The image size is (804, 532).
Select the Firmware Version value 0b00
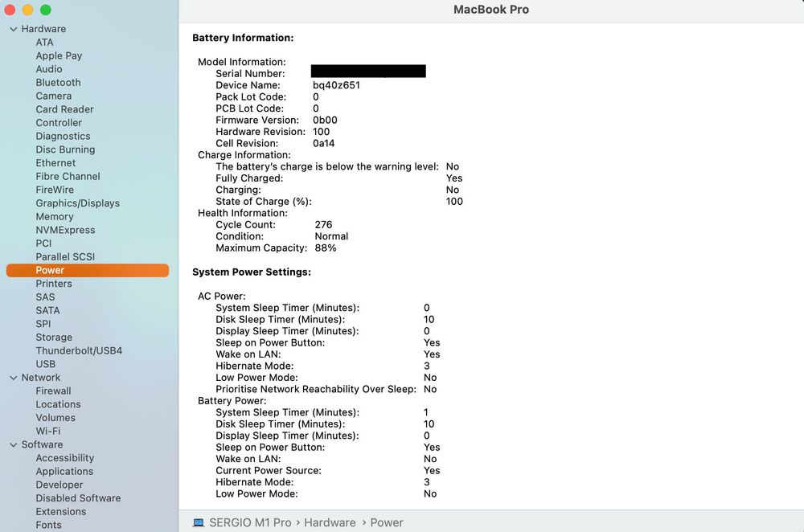click(325, 120)
